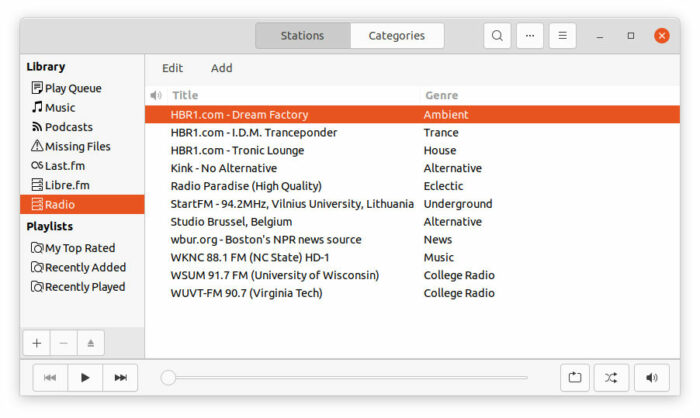Toggle repeat mode
This screenshot has height=418, width=700.
coord(575,378)
